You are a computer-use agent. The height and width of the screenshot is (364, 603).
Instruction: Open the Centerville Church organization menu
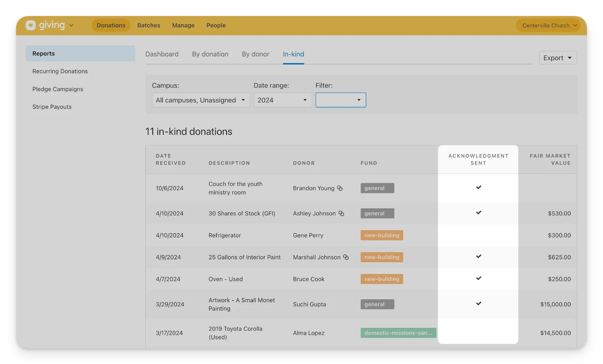click(x=548, y=26)
